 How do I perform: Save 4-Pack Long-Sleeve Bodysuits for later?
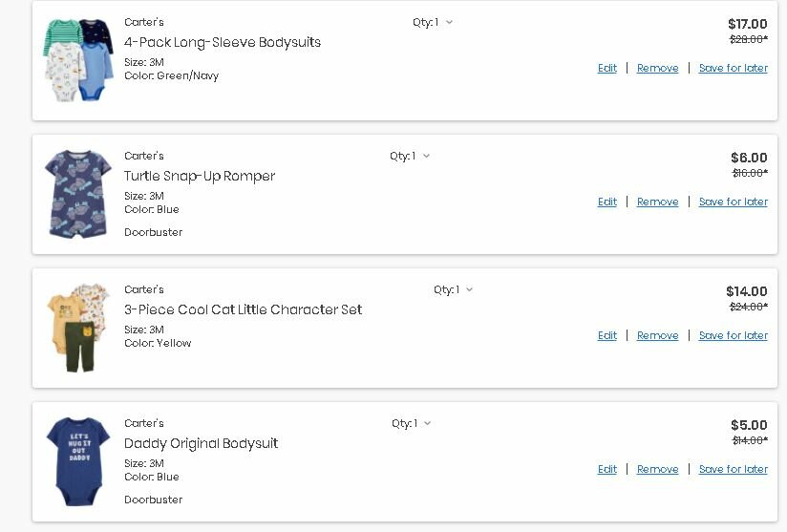(733, 69)
